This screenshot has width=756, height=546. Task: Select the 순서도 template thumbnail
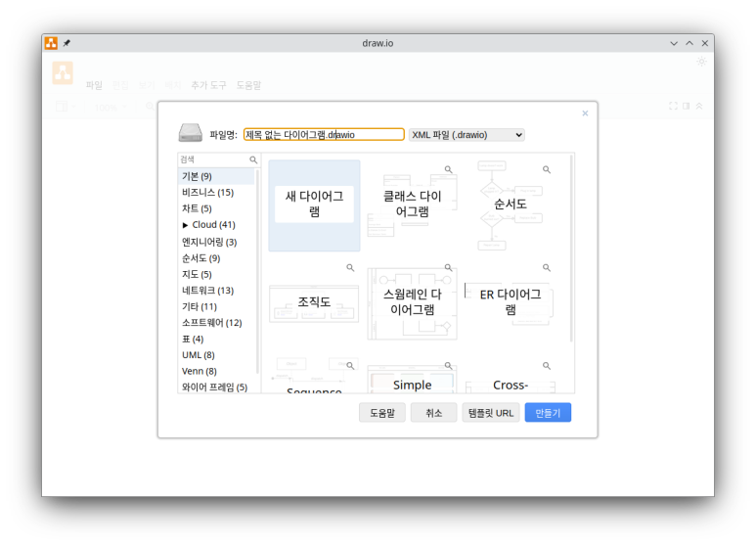point(511,205)
